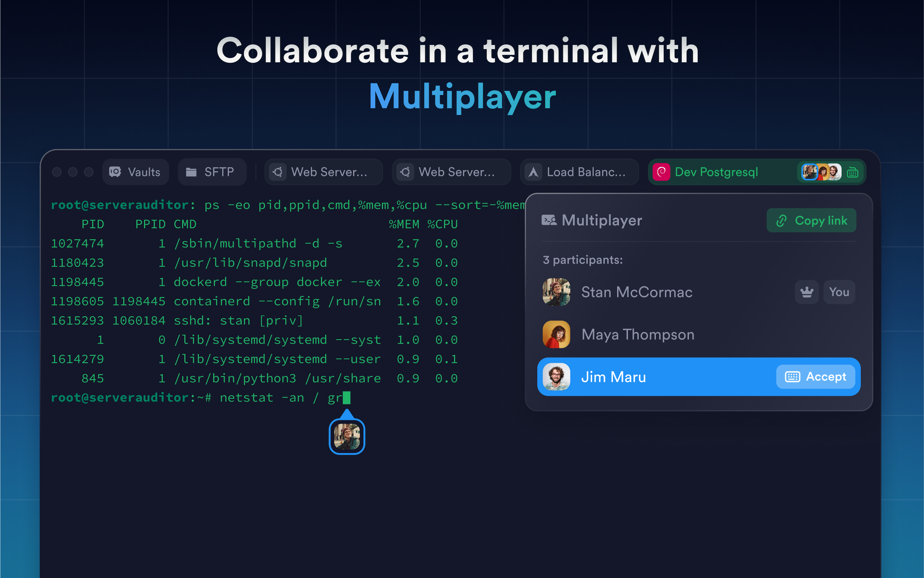This screenshot has height=578, width=924.
Task: Click the You badge for Stan McCormac
Action: 839,292
